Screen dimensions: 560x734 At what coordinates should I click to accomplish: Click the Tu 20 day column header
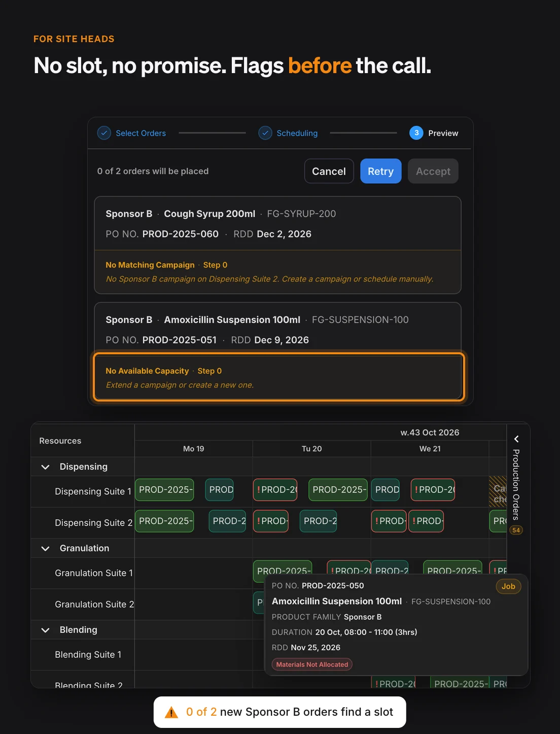click(312, 449)
